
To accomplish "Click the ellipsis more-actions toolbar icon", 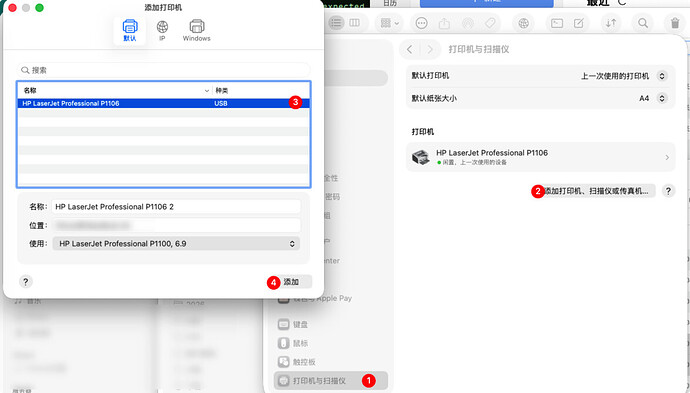I will click(x=422, y=23).
